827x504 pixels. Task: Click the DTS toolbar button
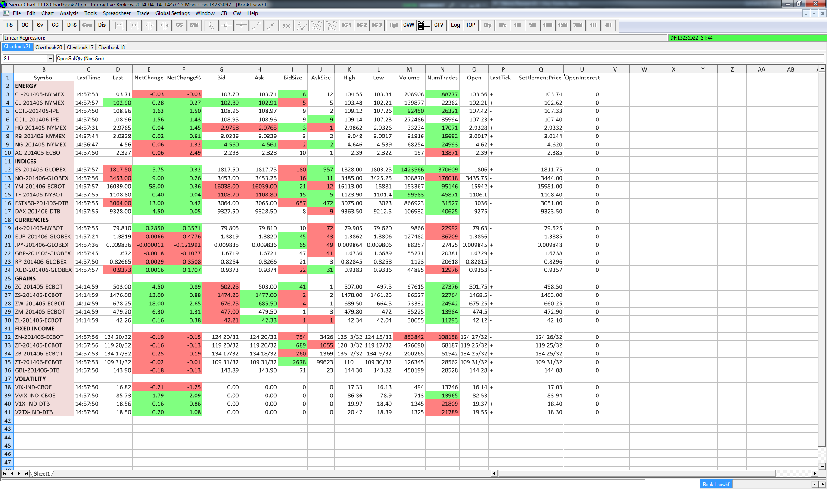coord(72,25)
